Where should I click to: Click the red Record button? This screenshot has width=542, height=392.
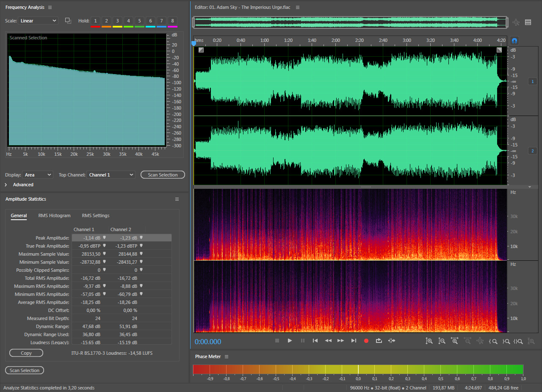pyautogui.click(x=366, y=340)
